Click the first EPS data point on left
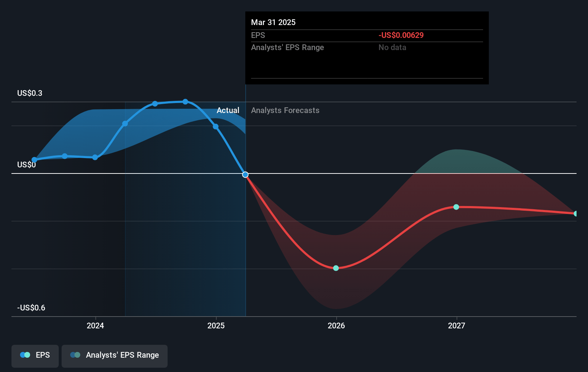The width and height of the screenshot is (588, 372). tap(34, 160)
